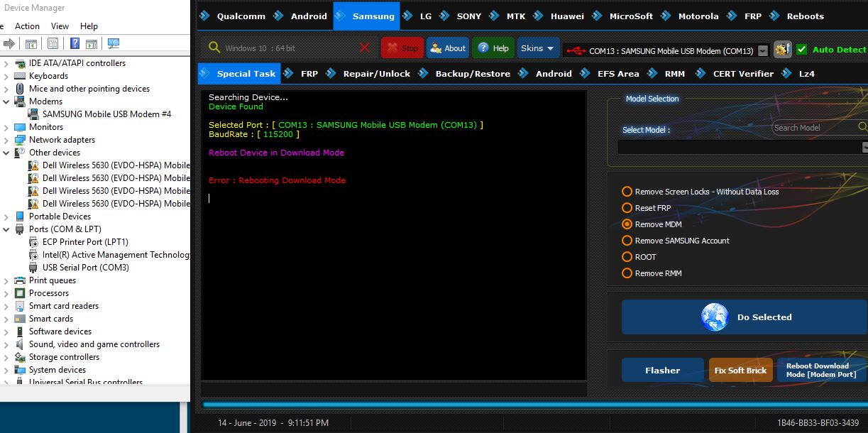868x433 pixels.
Task: Collapse the Other devices node
Action: [x=6, y=153]
